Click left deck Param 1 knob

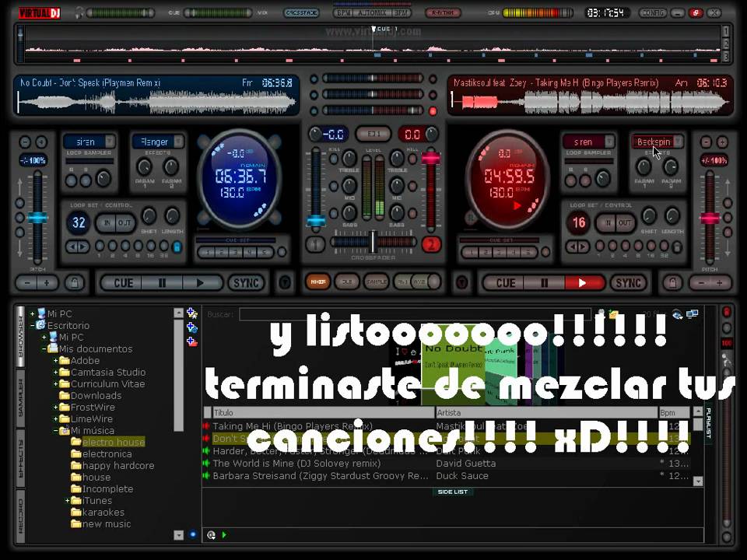click(x=145, y=167)
